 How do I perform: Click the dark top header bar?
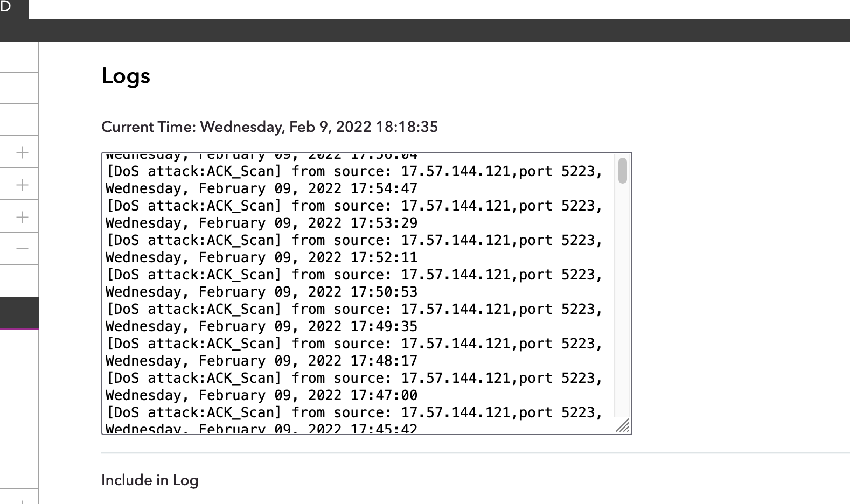click(439, 31)
